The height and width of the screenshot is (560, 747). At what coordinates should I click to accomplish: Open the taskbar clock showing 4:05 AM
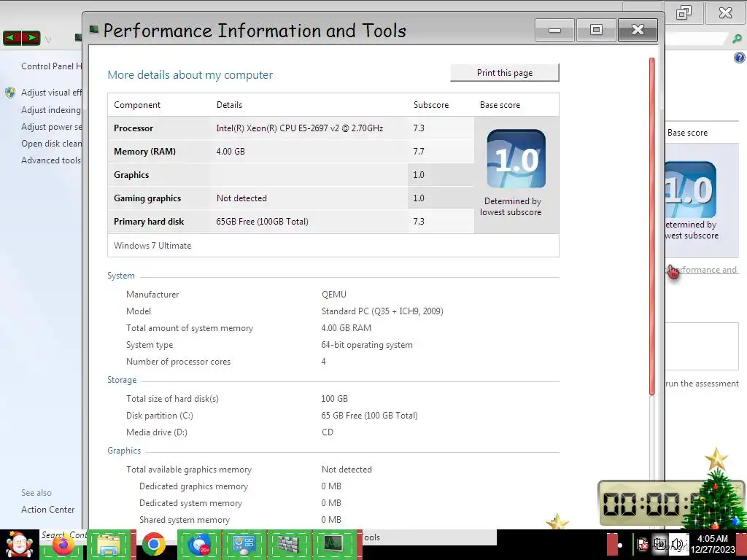713,544
